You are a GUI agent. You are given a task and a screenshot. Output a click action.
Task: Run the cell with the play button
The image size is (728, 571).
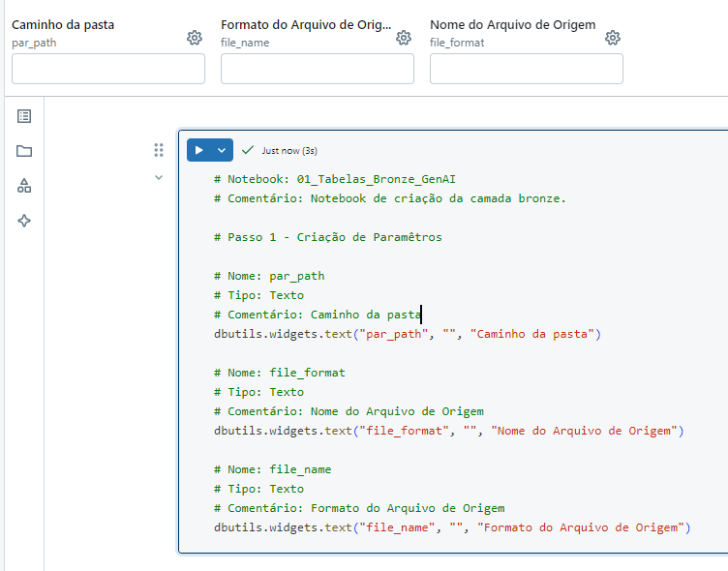tap(198, 150)
